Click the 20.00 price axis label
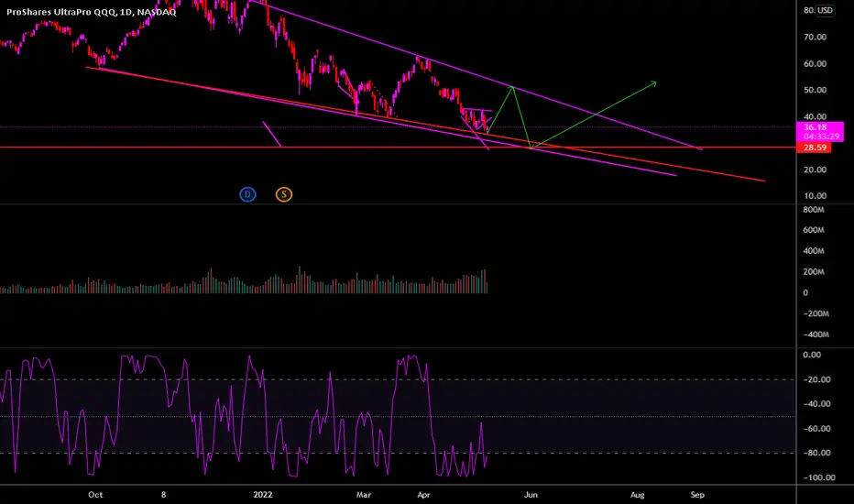 click(815, 170)
